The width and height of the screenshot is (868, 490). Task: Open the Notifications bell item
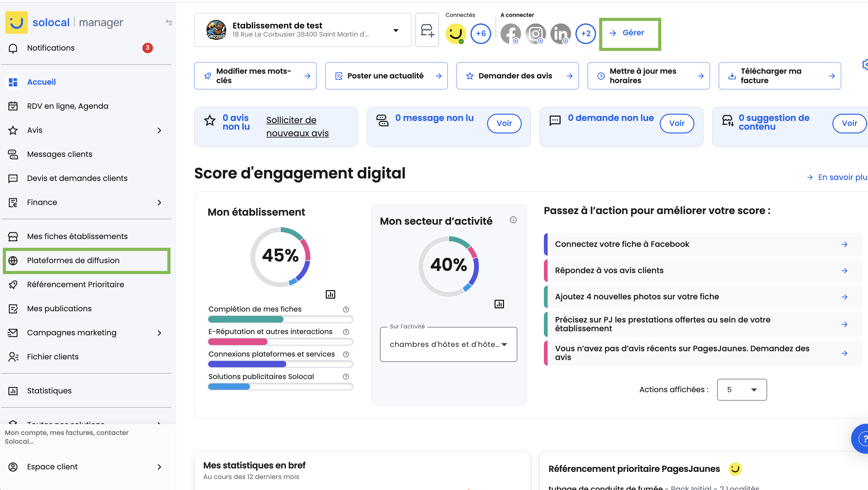point(51,48)
